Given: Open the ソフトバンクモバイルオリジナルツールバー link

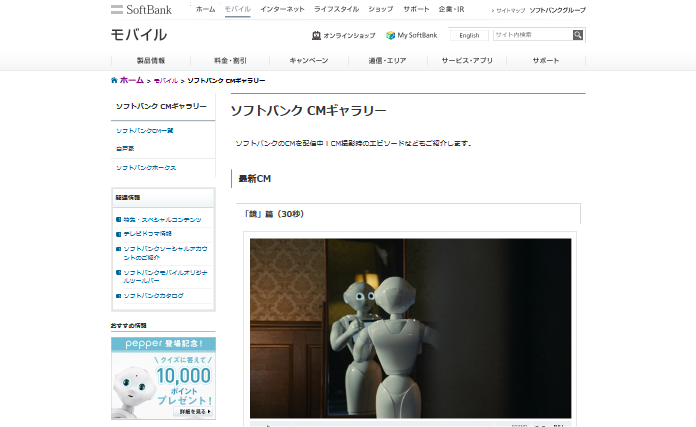Looking at the screenshot, I should pos(165,277).
